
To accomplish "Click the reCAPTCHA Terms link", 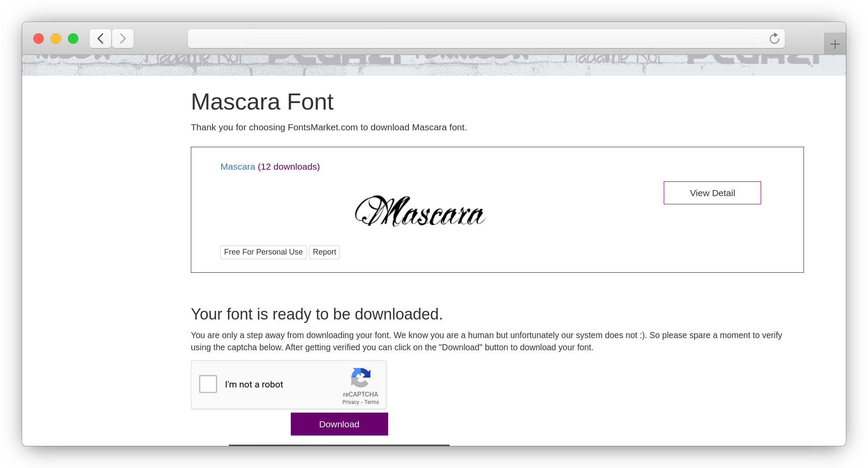I will tap(372, 402).
